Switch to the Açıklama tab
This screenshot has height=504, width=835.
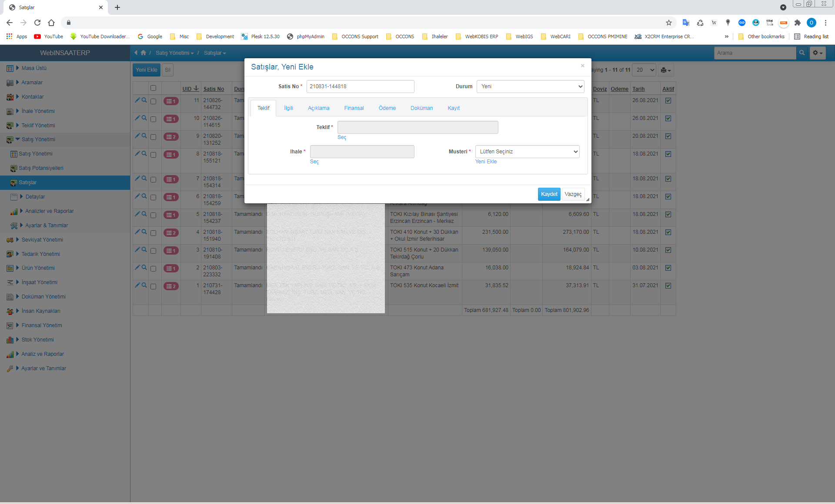click(x=319, y=108)
